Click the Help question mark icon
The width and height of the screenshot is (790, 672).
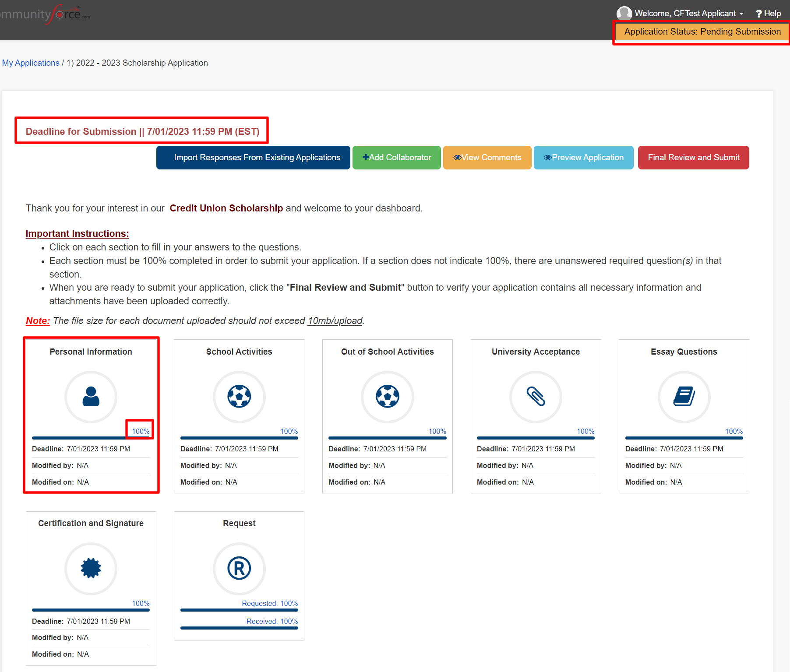coord(759,14)
